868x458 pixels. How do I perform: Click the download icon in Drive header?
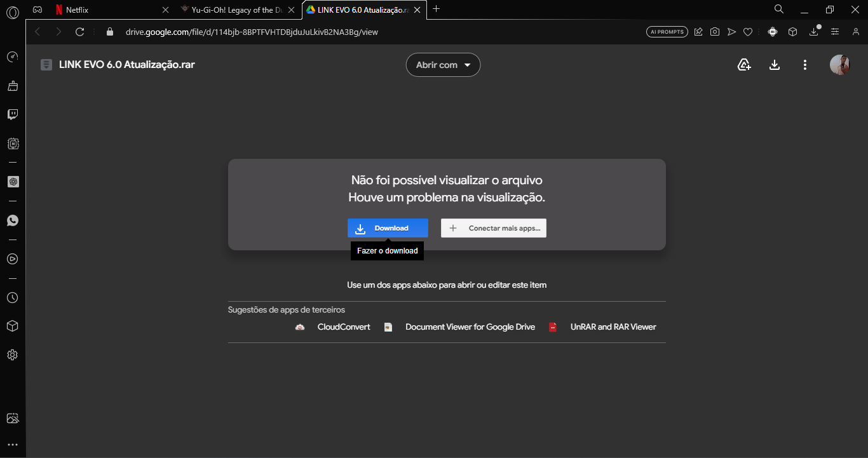click(x=775, y=65)
